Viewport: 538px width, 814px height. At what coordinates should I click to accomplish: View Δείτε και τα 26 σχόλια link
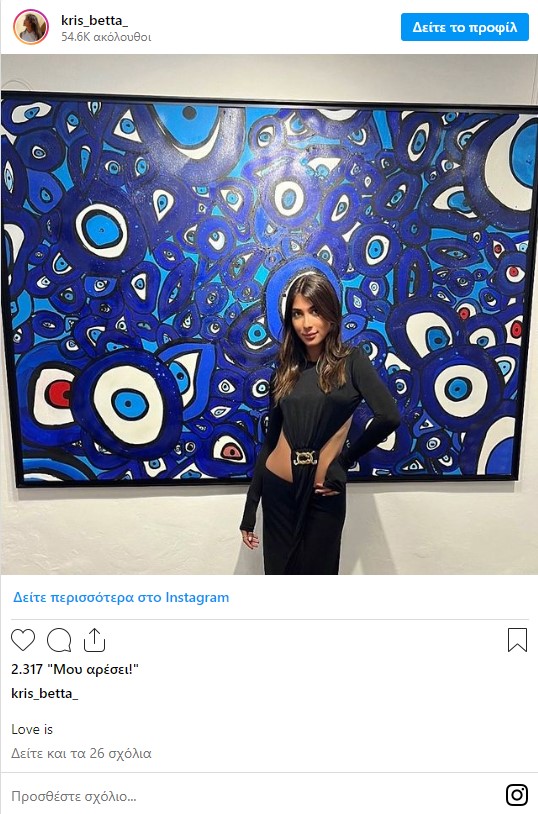click(82, 753)
